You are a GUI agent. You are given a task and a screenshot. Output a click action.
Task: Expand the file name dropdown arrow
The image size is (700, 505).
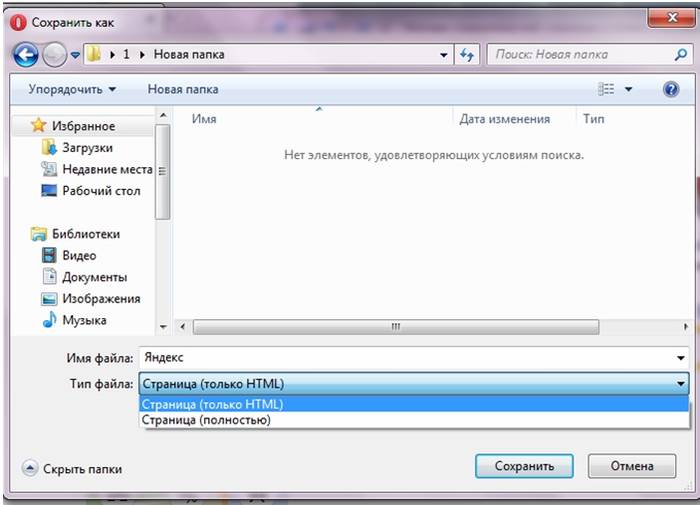pyautogui.click(x=681, y=357)
